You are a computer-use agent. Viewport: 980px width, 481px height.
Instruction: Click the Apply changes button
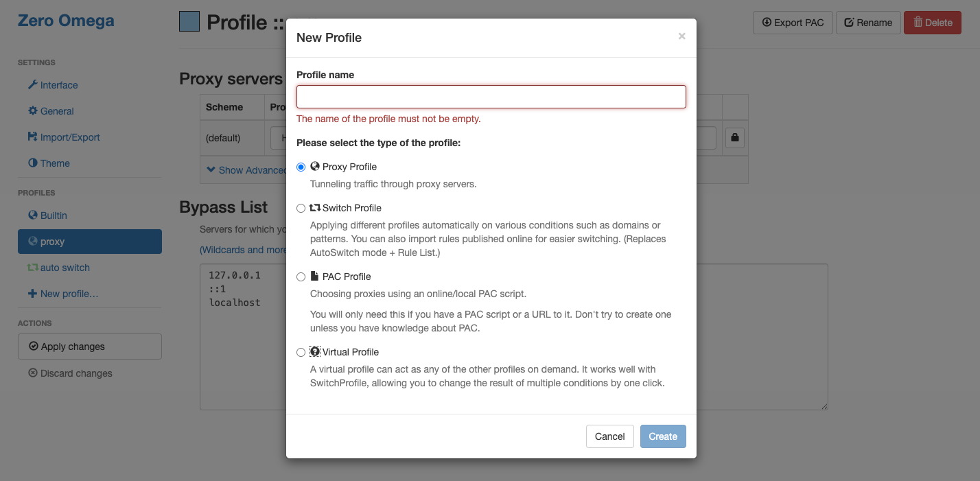(90, 347)
